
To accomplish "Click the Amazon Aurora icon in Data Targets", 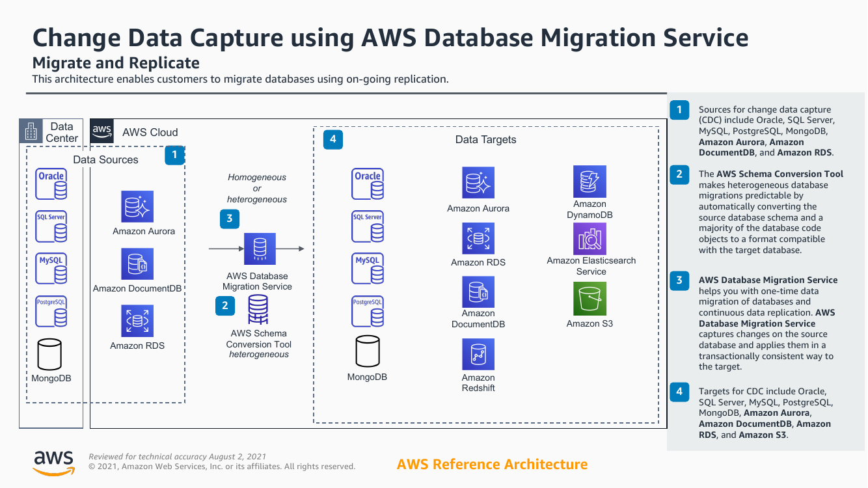I will click(478, 183).
